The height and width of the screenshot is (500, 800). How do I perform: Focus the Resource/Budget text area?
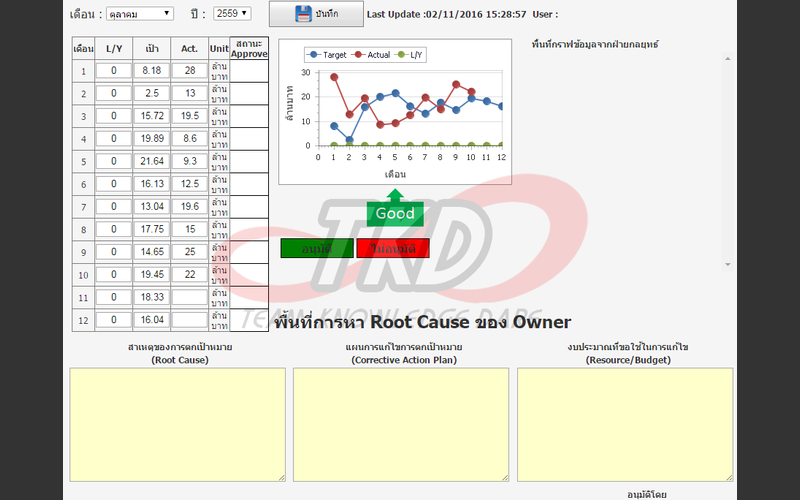pyautogui.click(x=625, y=424)
